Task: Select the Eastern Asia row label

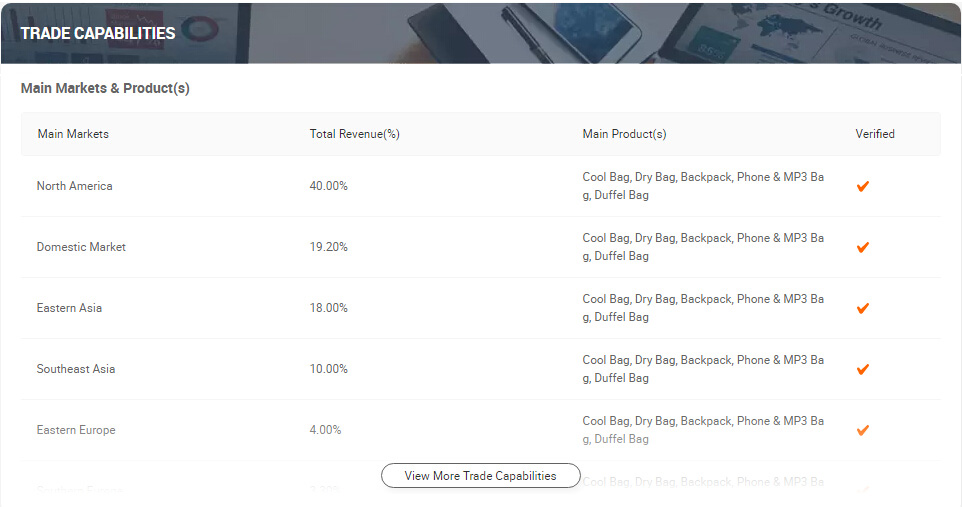Action: point(69,308)
